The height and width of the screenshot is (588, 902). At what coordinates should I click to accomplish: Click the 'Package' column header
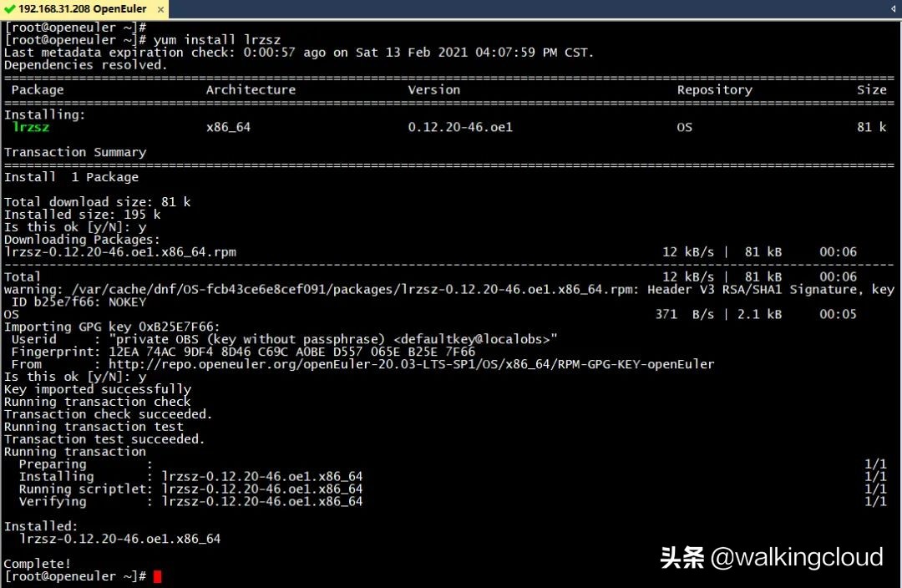(38, 89)
